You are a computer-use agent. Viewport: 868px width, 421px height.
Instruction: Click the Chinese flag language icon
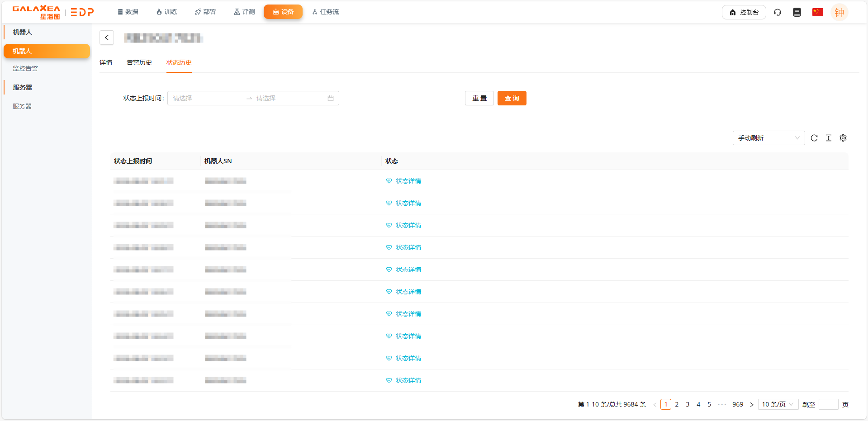[817, 12]
